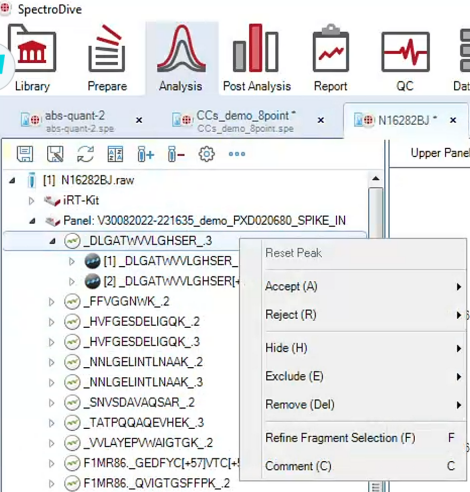The image size is (470, 492).
Task: Open the QC perspective
Action: [405, 51]
